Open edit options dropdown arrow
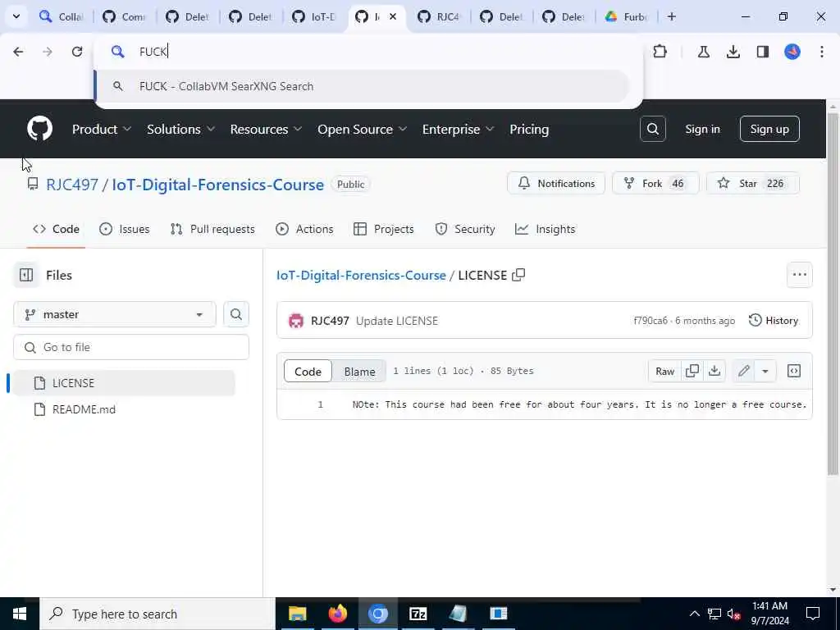Screen dimensions: 840x630 tap(765, 371)
